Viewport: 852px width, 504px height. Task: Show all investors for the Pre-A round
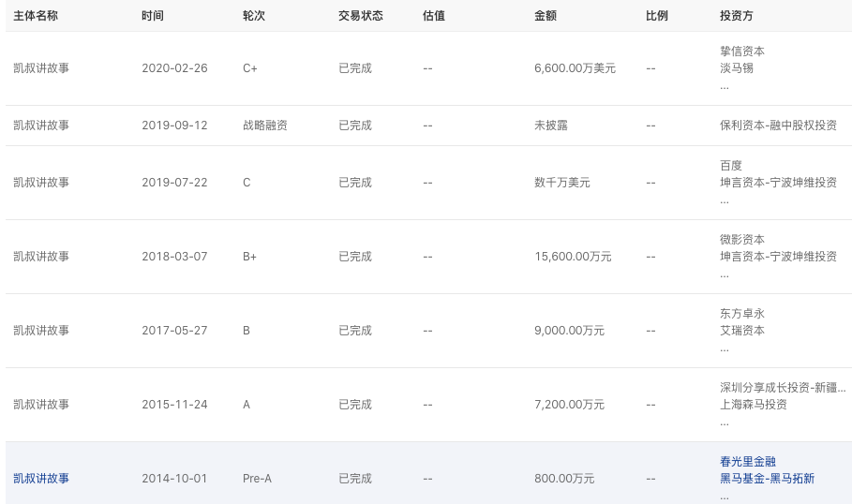tap(724, 497)
